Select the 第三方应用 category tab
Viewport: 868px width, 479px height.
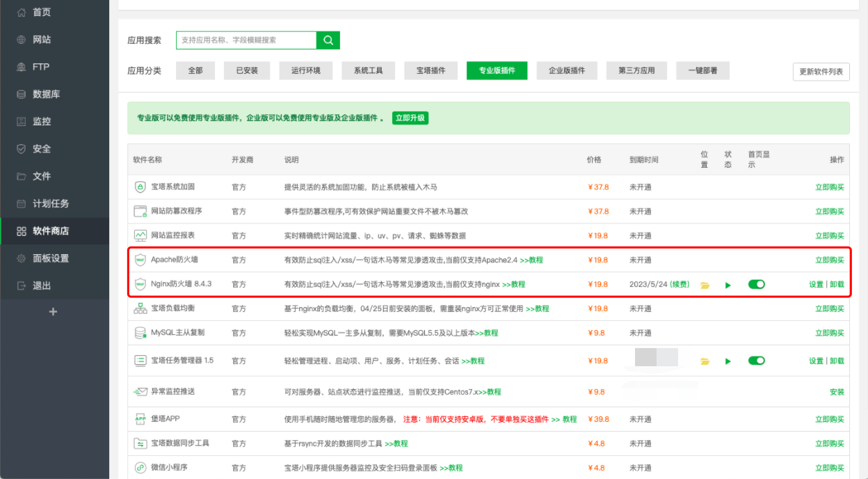click(x=636, y=70)
